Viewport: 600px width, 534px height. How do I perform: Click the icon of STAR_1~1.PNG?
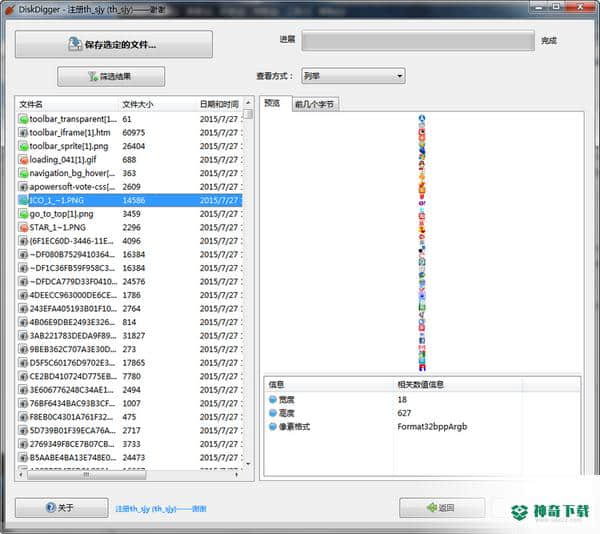point(23,228)
